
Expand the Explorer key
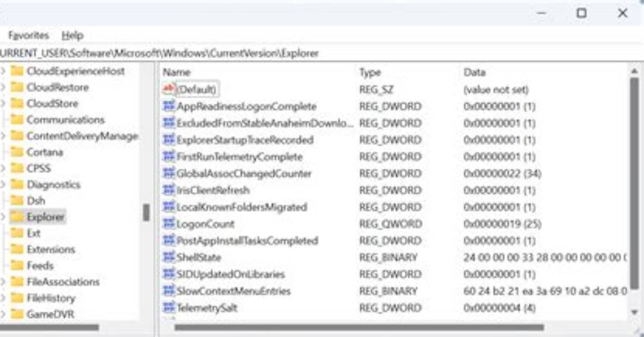(3, 217)
